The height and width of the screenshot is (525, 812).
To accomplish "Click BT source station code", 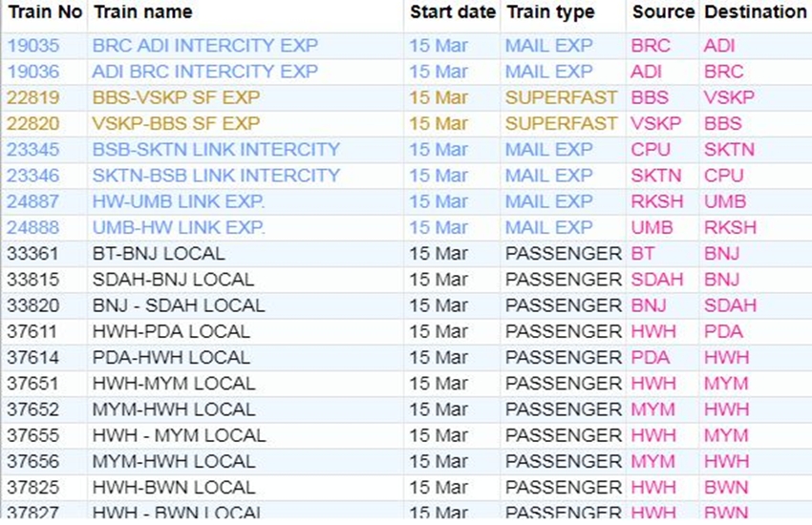I will [643, 253].
